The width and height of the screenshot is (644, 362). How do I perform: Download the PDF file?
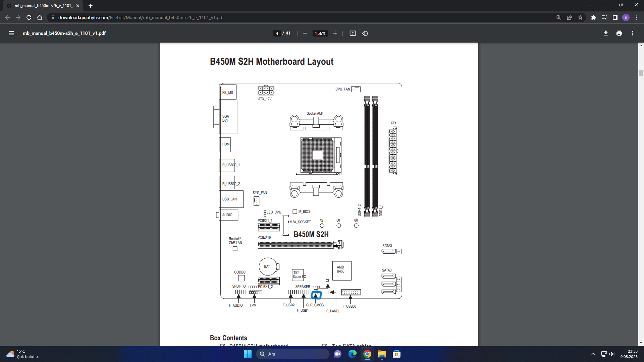click(x=605, y=33)
